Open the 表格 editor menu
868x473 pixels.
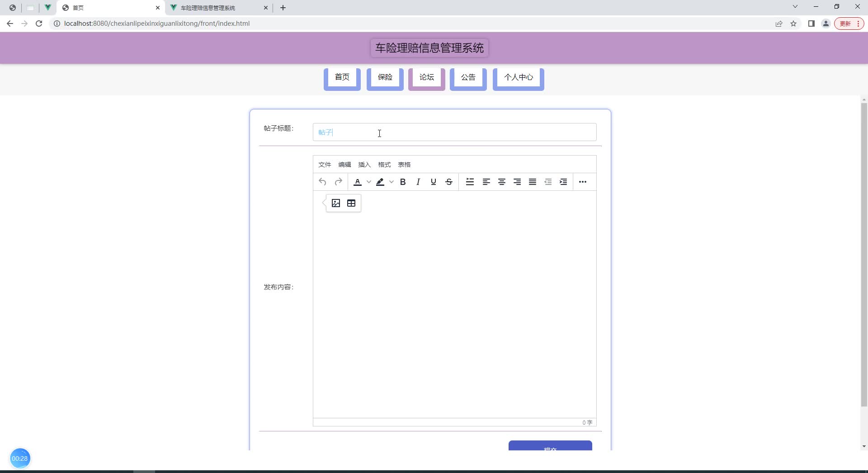coord(404,165)
